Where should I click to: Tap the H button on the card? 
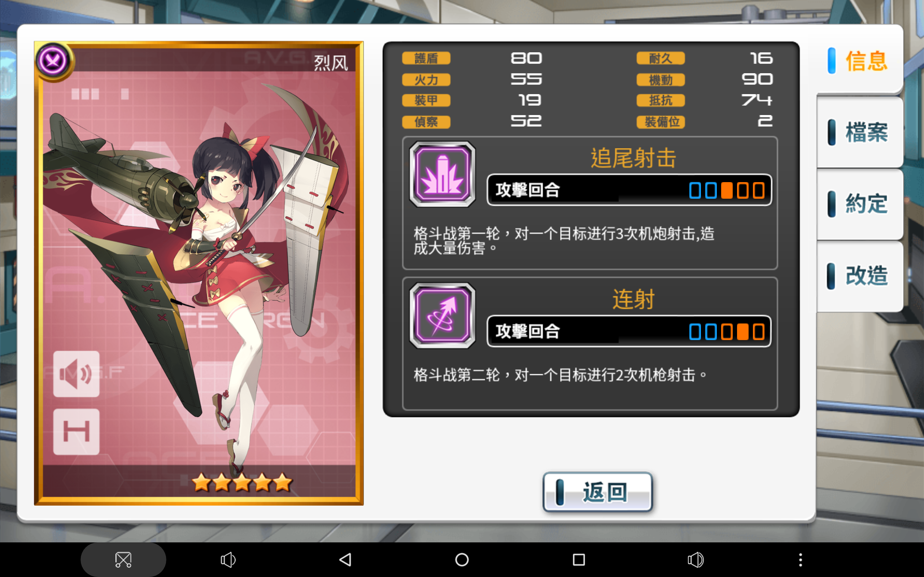pyautogui.click(x=77, y=432)
